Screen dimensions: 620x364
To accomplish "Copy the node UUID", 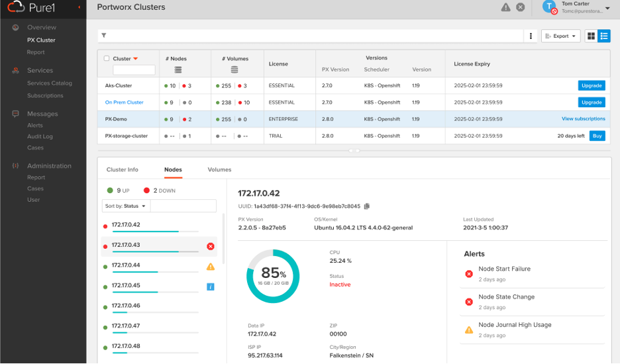I will click(367, 206).
